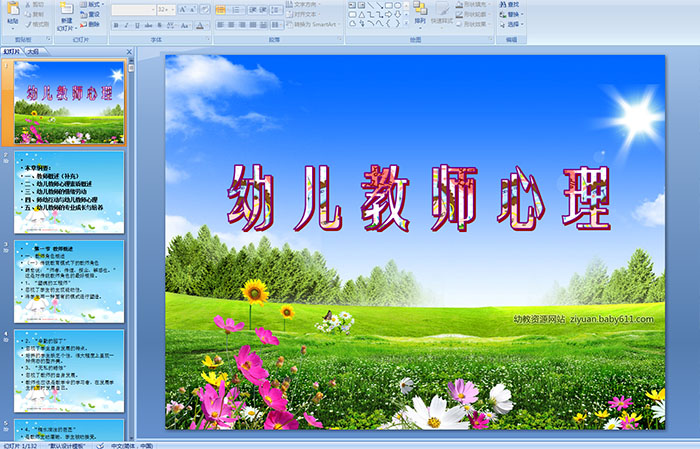Select slide 2 thumbnail with chapter outline
This screenshot has width=700, height=449.
tap(69, 192)
